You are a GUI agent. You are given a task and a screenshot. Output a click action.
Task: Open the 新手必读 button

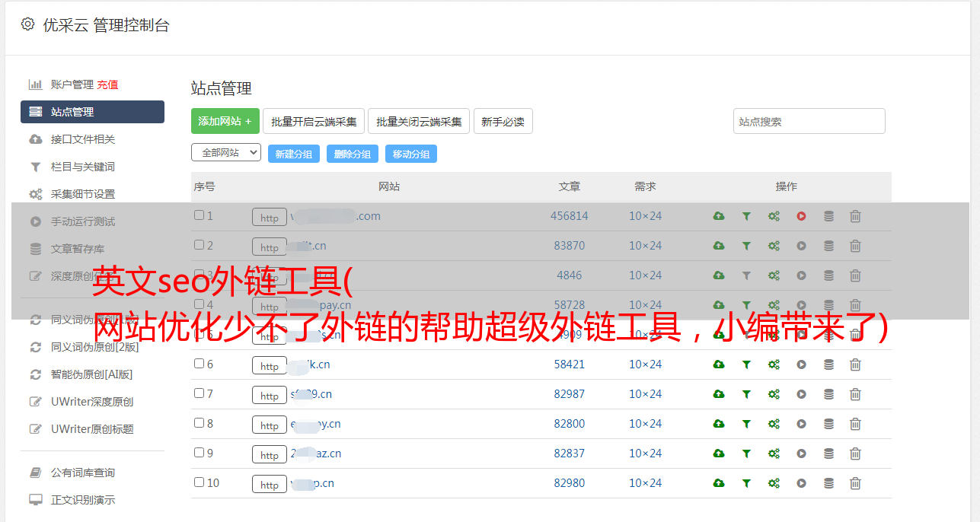point(503,121)
